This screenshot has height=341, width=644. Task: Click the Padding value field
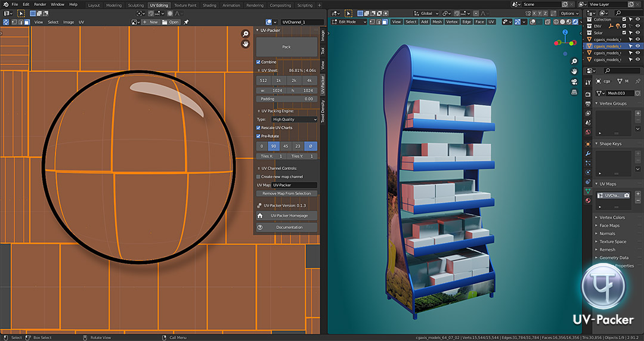(x=287, y=99)
